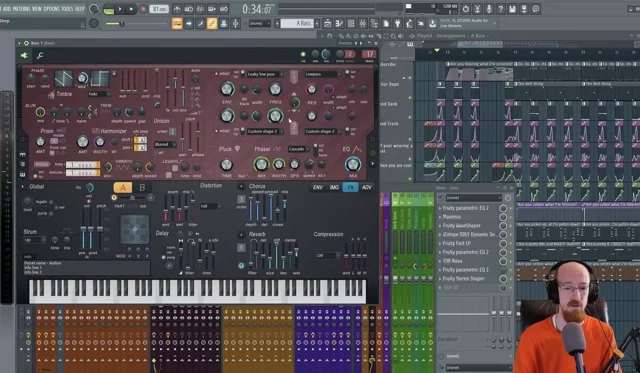Click the play button in transport
The image size is (640, 373).
[120, 9]
